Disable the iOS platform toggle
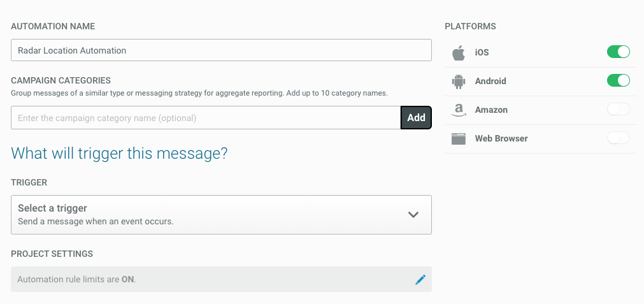 point(618,52)
